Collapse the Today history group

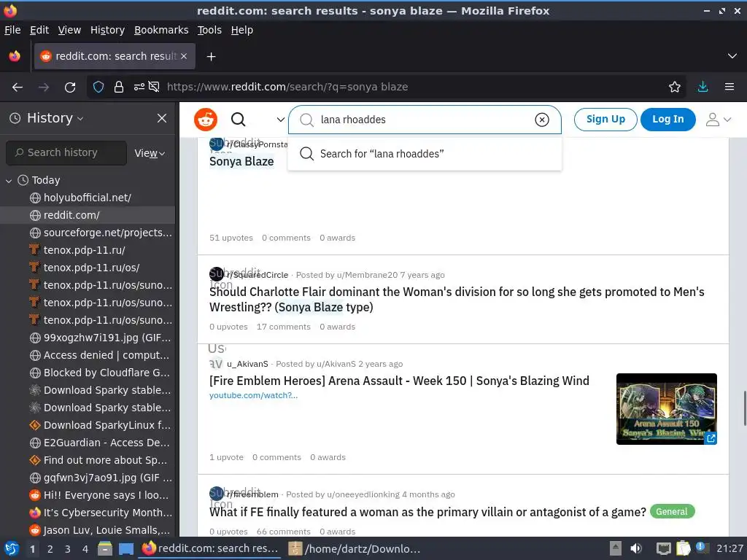click(x=9, y=181)
